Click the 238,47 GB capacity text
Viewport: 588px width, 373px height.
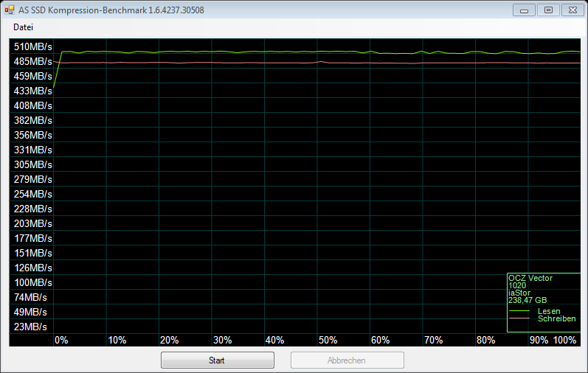pyautogui.click(x=528, y=300)
